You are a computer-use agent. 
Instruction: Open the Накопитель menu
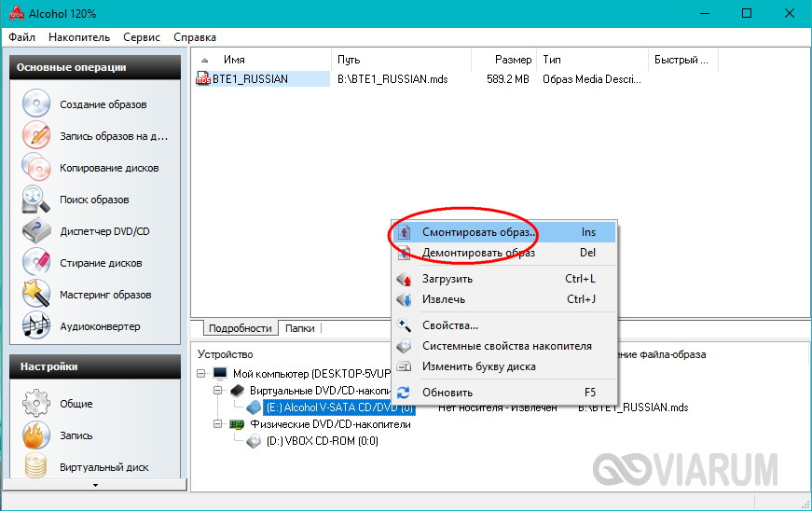tap(79, 37)
